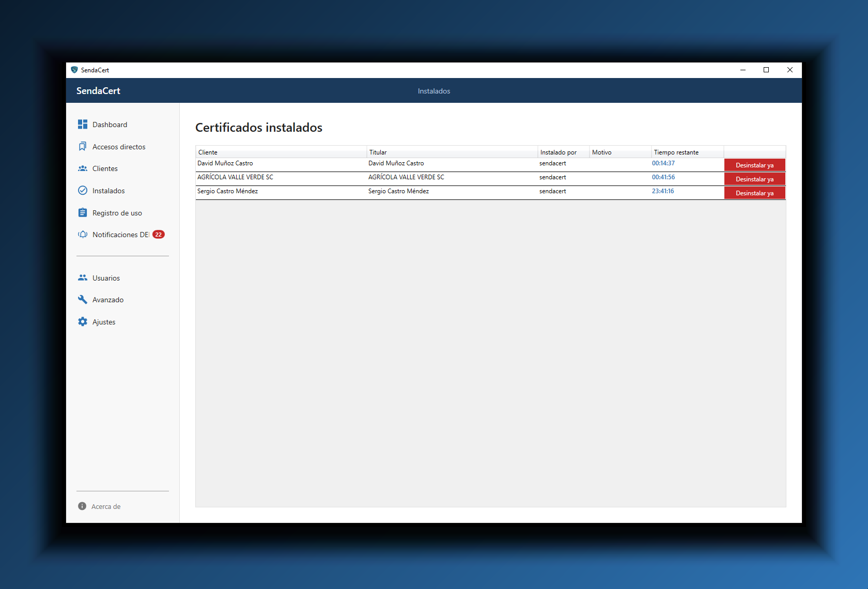Screen dimensions: 868x589
Task: Click the Clientes people icon
Action: click(x=83, y=168)
